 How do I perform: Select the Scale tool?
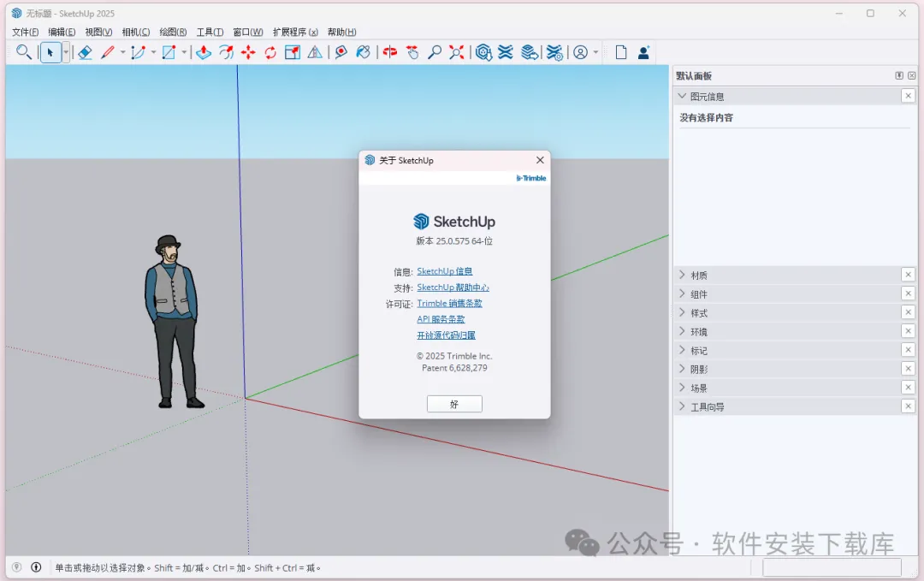(x=293, y=52)
